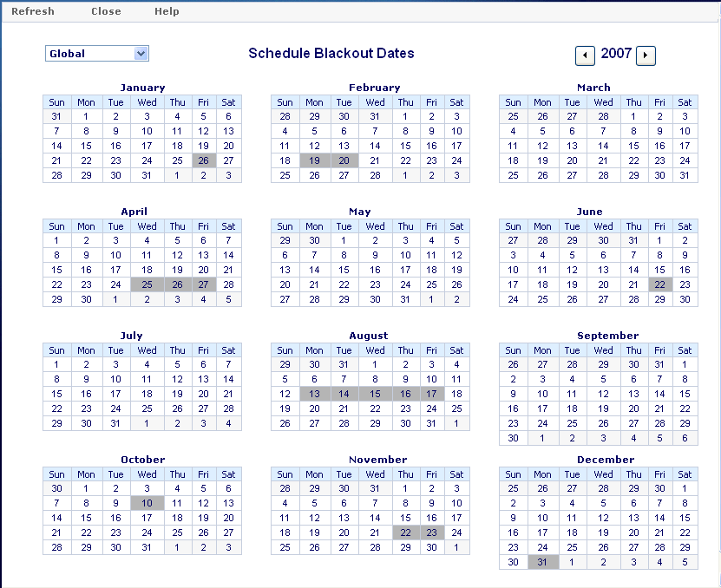
Task: Click January 1 in the calendar
Action: pyautogui.click(x=87, y=116)
